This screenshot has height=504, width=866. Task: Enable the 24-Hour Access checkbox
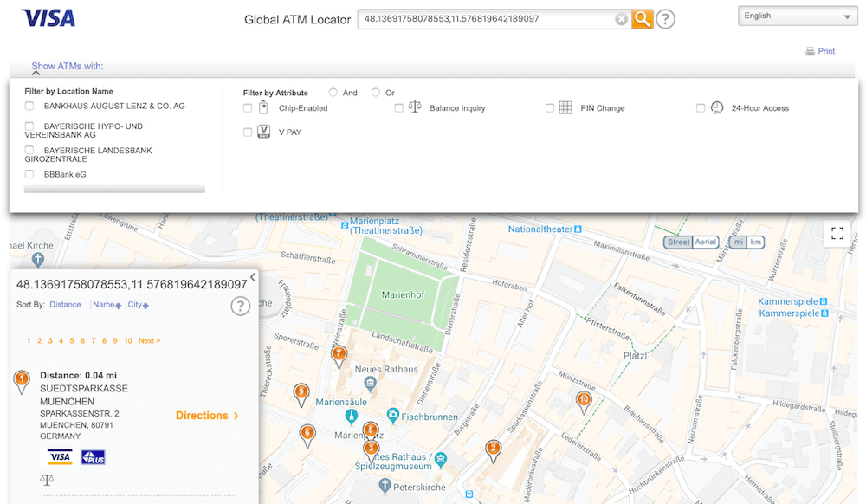pyautogui.click(x=701, y=108)
